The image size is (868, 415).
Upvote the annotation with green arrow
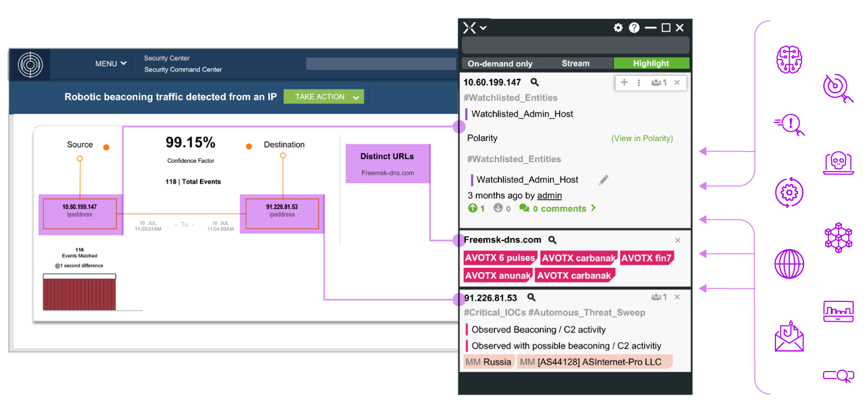click(473, 209)
